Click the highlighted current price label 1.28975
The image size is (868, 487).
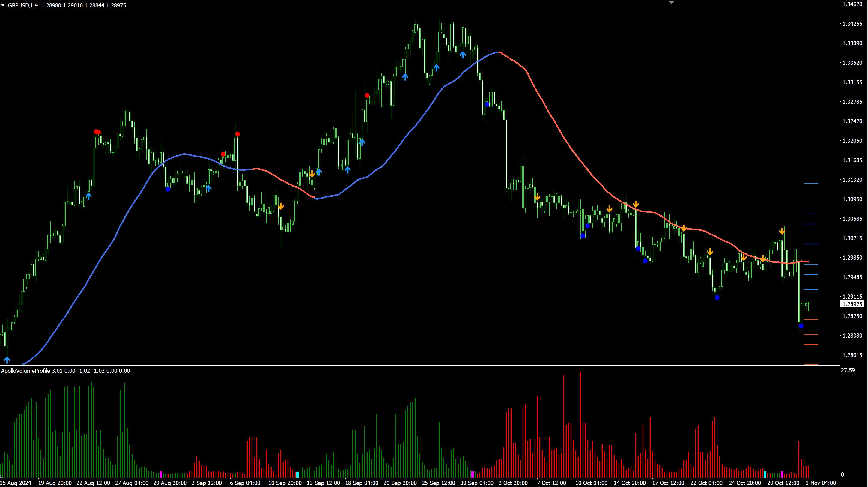pyautogui.click(x=852, y=304)
